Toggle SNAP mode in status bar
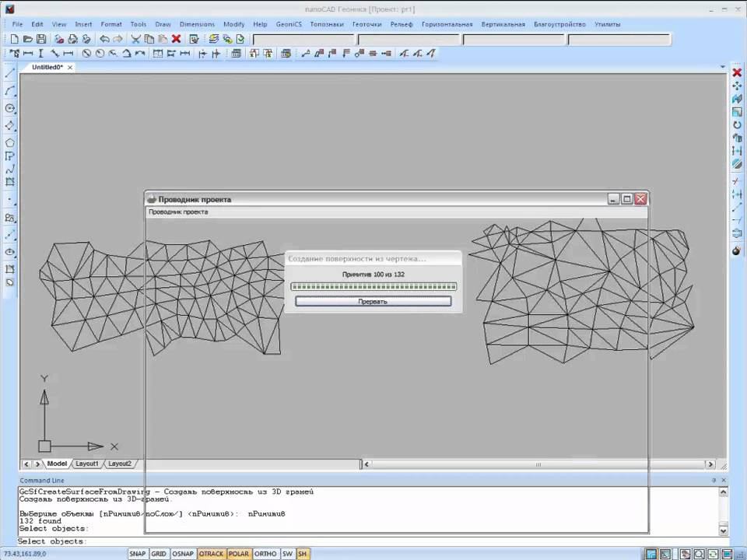Image resolution: width=747 pixels, height=560 pixels. [x=138, y=554]
